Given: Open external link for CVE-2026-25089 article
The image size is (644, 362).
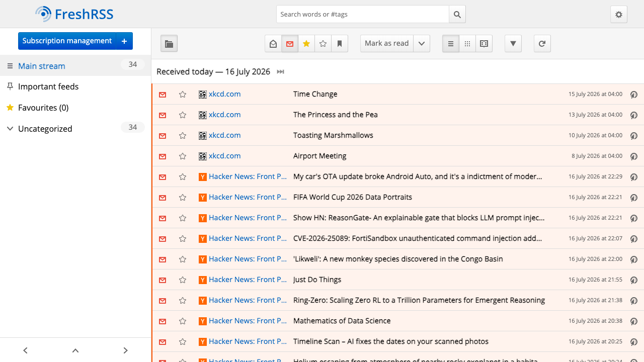Looking at the screenshot, I should (634, 239).
